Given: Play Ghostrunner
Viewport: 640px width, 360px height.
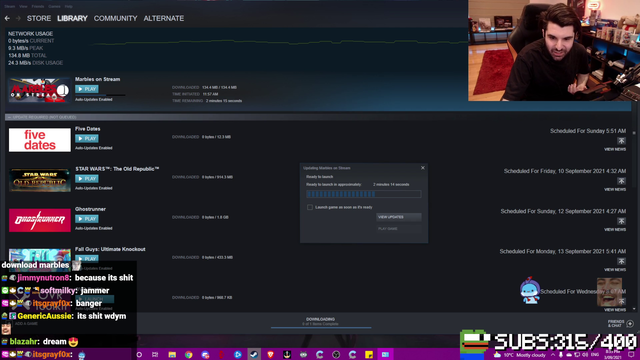Looking at the screenshot, I should [x=87, y=219].
